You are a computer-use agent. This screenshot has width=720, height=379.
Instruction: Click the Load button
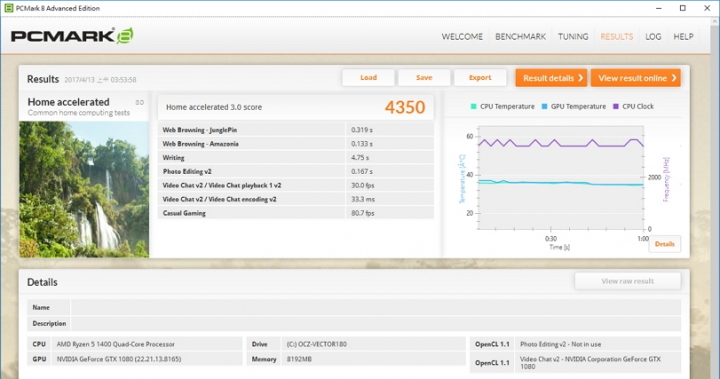pos(368,78)
